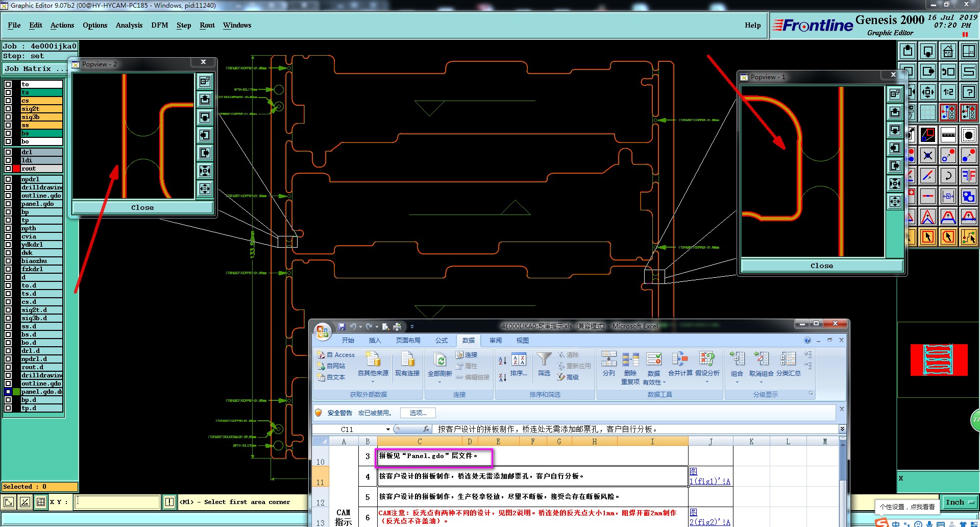Click the question mark help icon
The width and height of the screenshot is (980, 527).
click(x=968, y=92)
